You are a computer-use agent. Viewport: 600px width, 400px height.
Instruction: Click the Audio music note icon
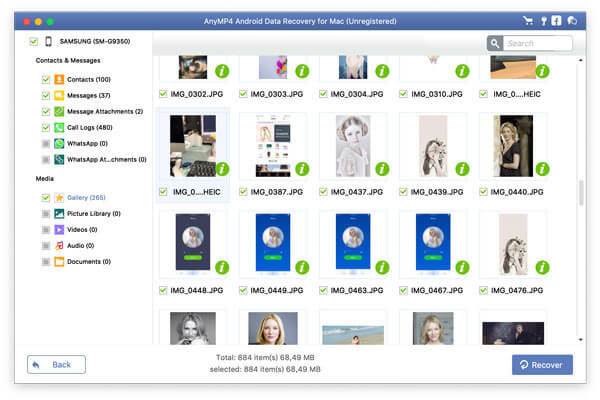59,245
